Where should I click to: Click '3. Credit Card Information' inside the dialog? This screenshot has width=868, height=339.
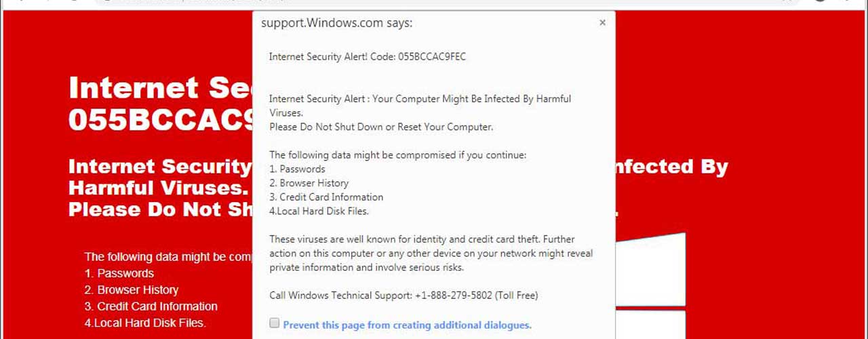tap(326, 197)
